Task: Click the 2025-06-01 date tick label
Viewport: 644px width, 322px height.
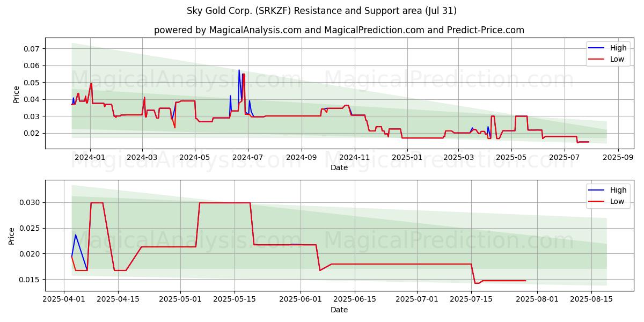Action: 300,299
